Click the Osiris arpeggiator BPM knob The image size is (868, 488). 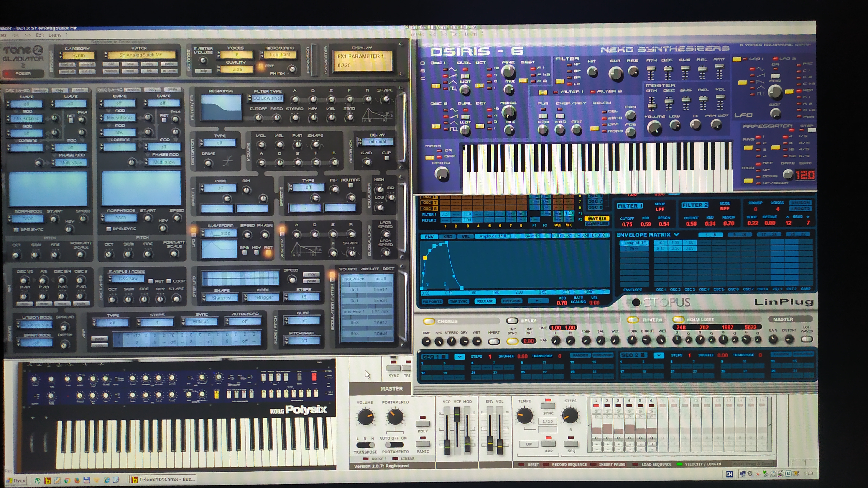(788, 174)
